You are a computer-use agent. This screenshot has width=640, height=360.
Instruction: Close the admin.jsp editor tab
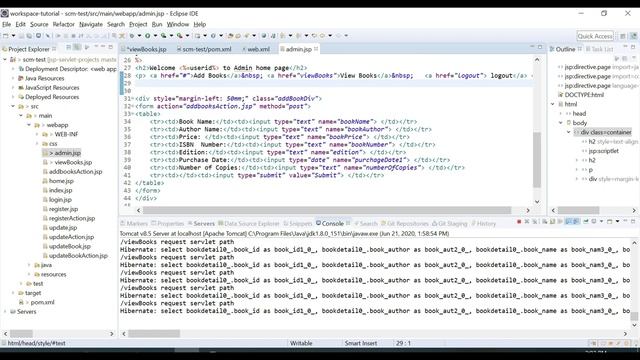tap(316, 49)
